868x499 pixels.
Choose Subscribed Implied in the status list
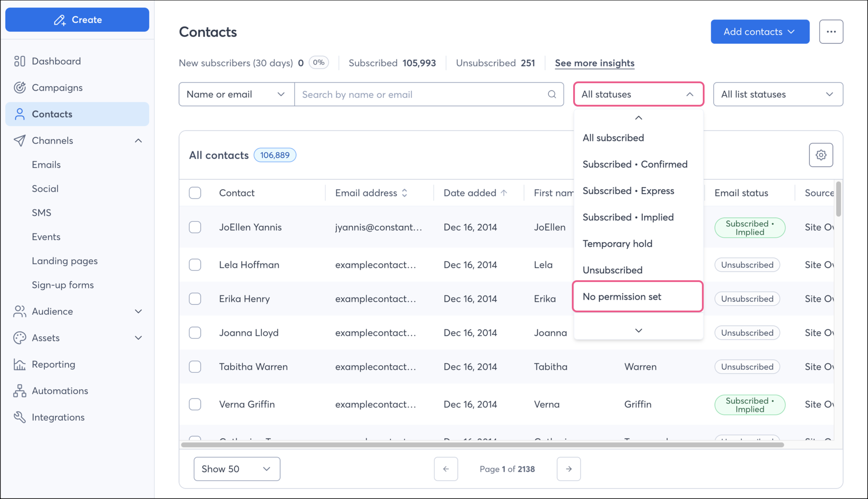tap(628, 217)
